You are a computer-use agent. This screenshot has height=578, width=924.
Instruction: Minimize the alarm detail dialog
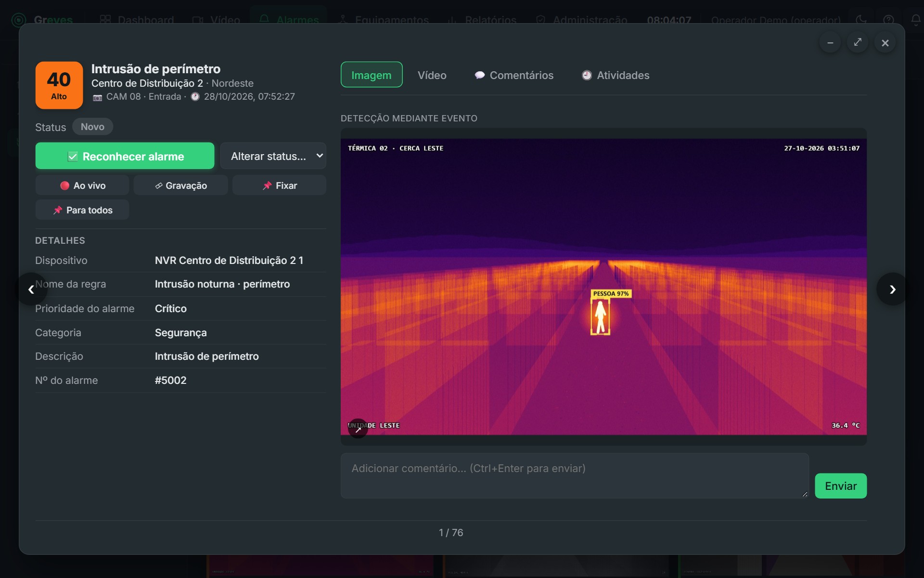coord(830,43)
